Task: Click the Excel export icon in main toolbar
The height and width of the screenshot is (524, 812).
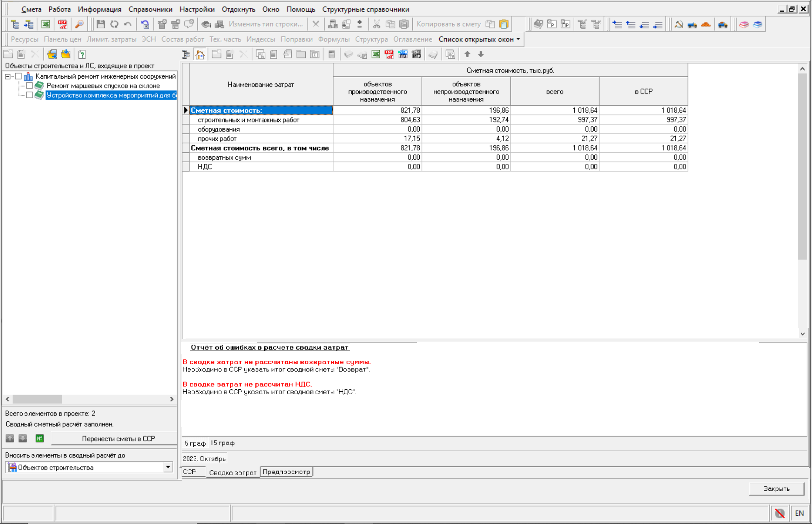Action: [46, 24]
